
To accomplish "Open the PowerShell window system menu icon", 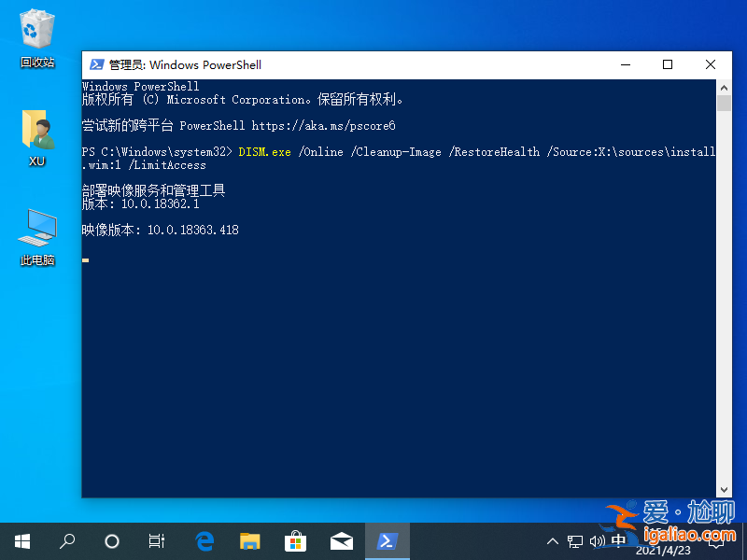I will 96,64.
